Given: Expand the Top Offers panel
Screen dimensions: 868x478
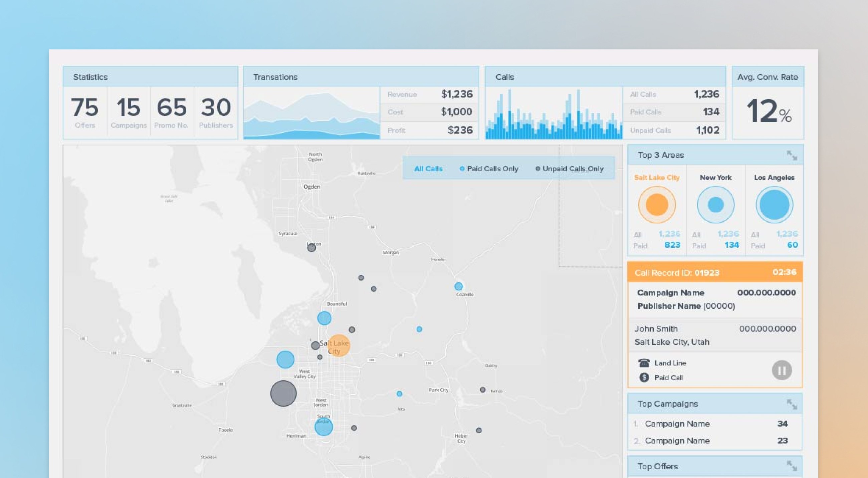Looking at the screenshot, I should 792,466.
